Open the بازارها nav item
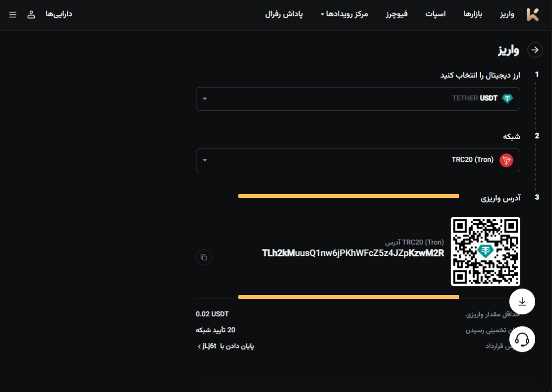This screenshot has height=392, width=552. tap(473, 14)
